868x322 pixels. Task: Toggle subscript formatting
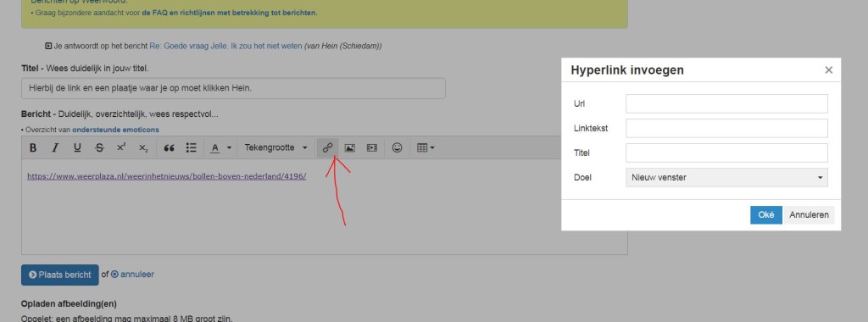click(x=143, y=147)
